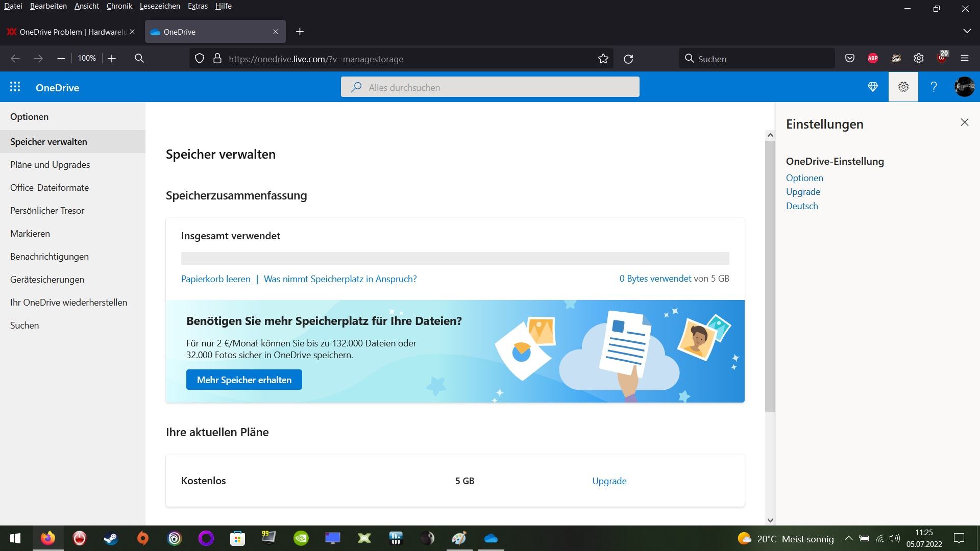Click Optionen link in Einstellungen panel
The width and height of the screenshot is (980, 551).
coord(804,178)
